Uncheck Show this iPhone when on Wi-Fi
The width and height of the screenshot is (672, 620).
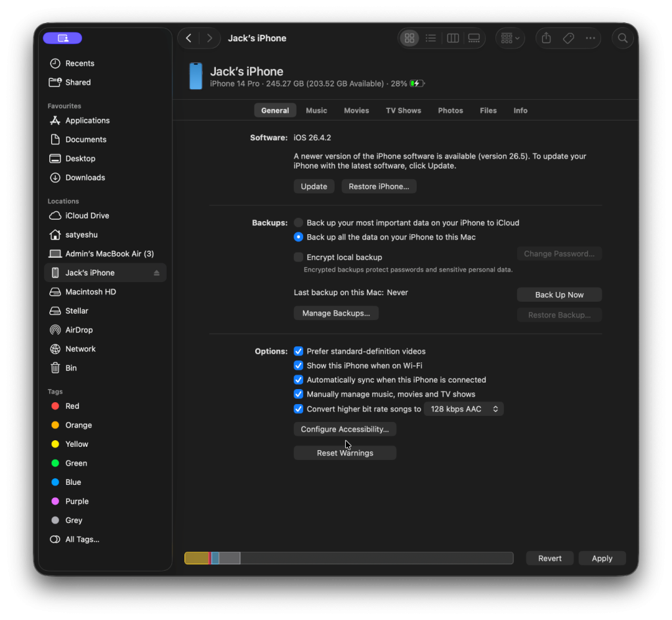point(299,365)
